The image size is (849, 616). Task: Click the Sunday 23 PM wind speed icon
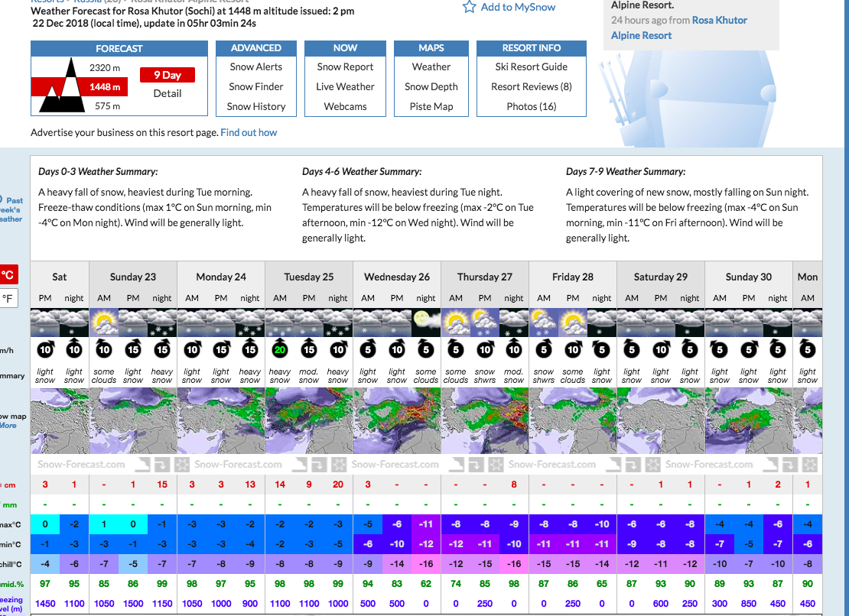[133, 349]
